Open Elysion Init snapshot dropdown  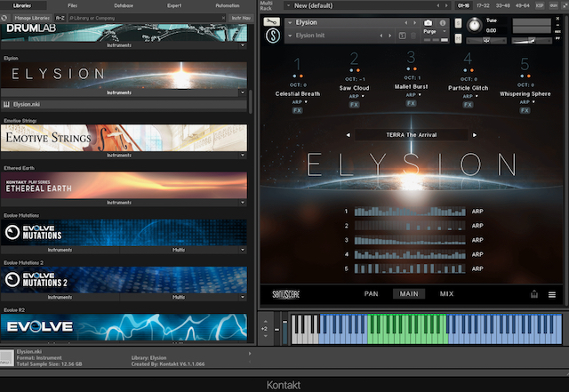point(290,36)
